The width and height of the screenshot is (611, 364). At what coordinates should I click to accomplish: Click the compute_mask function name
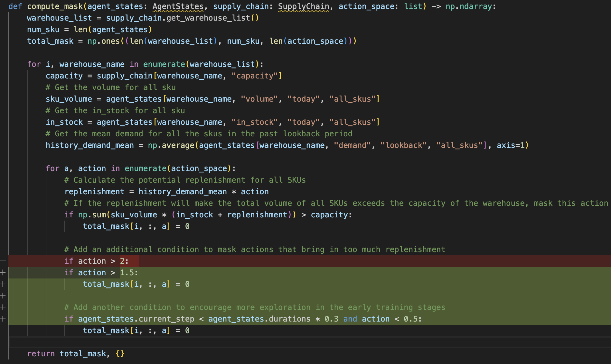click(54, 6)
